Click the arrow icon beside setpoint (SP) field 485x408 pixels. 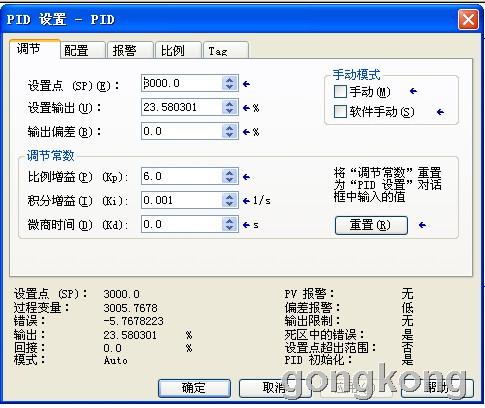coord(246,84)
